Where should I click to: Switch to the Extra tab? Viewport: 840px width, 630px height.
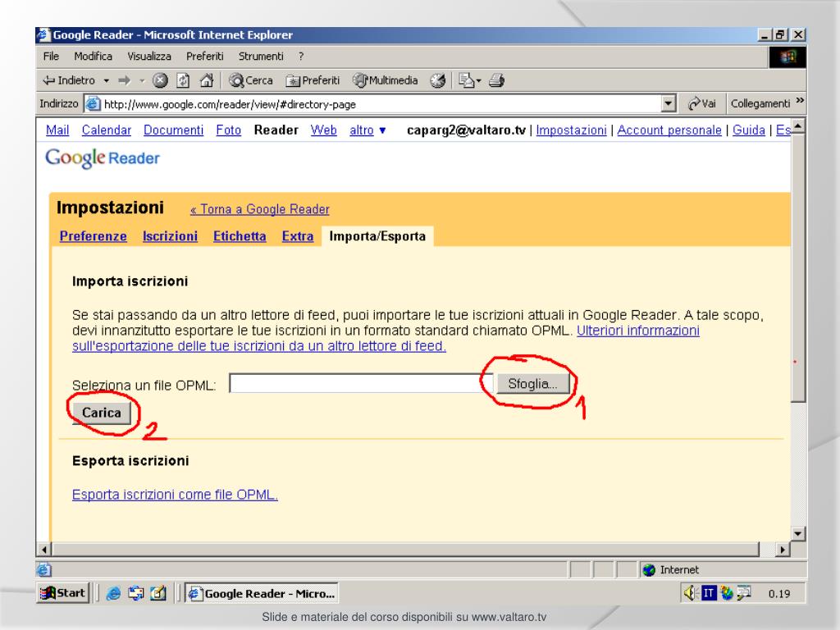[297, 236]
